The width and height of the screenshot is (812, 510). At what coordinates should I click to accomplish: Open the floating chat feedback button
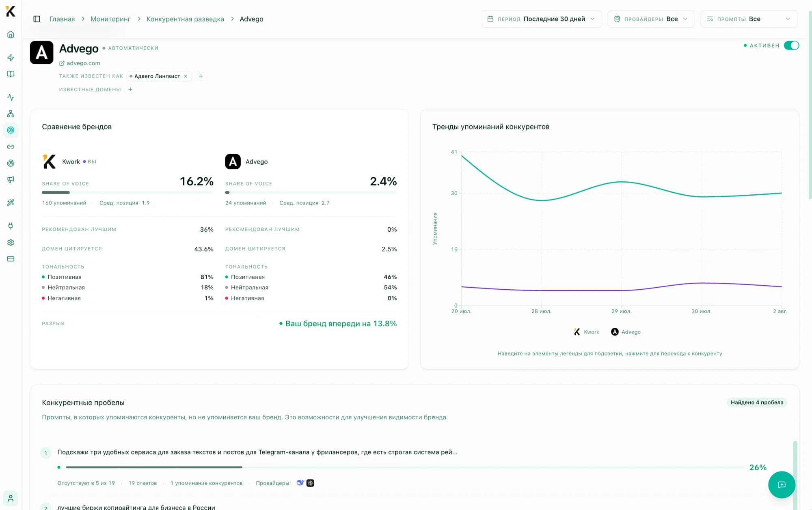coord(782,484)
